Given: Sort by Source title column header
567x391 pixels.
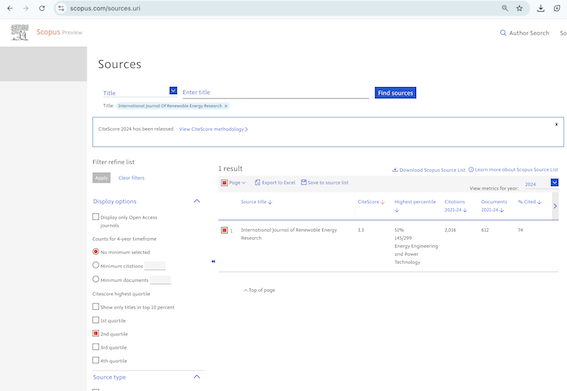Looking at the screenshot, I should 256,202.
